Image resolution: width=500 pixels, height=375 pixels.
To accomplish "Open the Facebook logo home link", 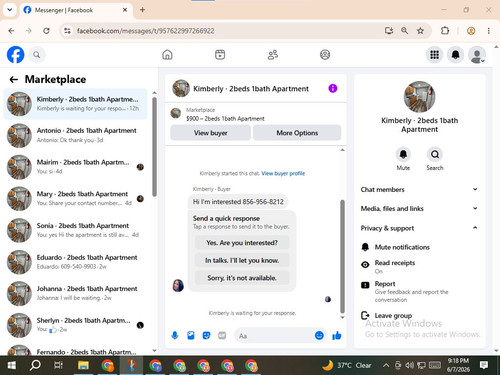I will [x=15, y=55].
